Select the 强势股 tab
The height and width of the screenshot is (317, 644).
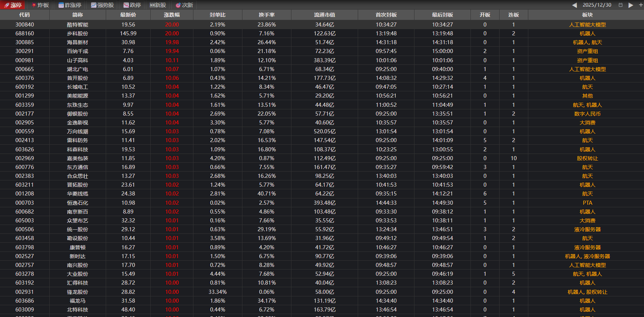pos(102,5)
